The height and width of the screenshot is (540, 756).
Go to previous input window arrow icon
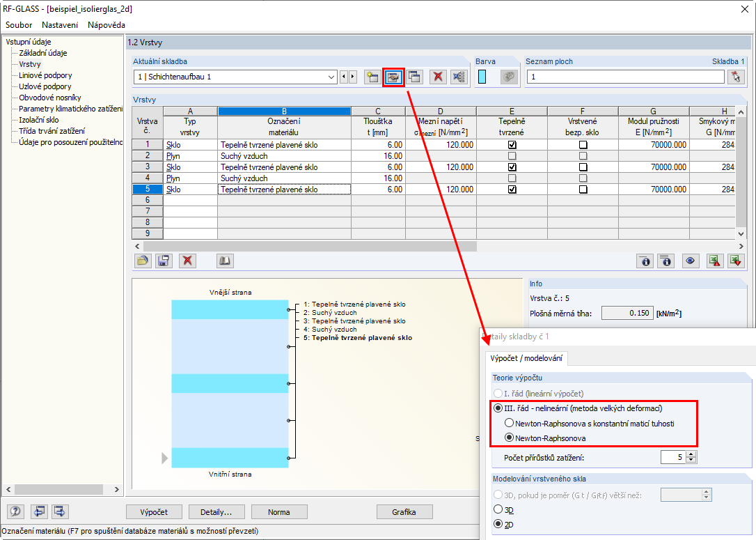click(x=39, y=511)
